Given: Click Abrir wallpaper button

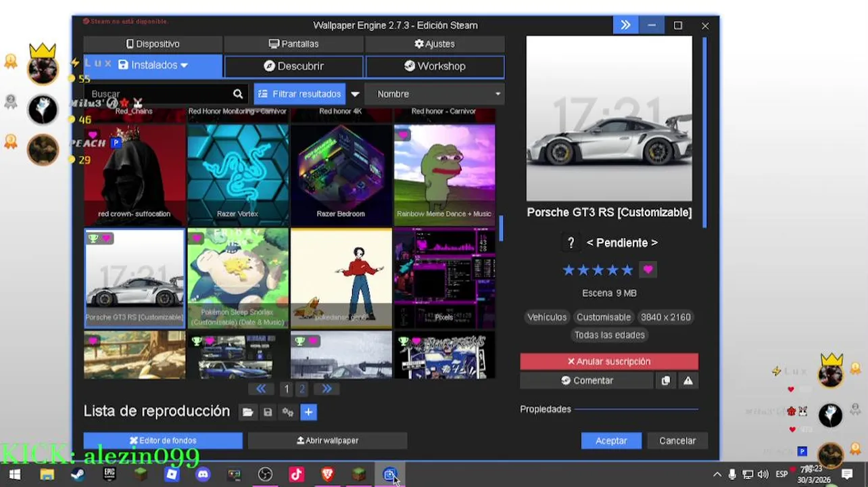Looking at the screenshot, I should tap(327, 440).
